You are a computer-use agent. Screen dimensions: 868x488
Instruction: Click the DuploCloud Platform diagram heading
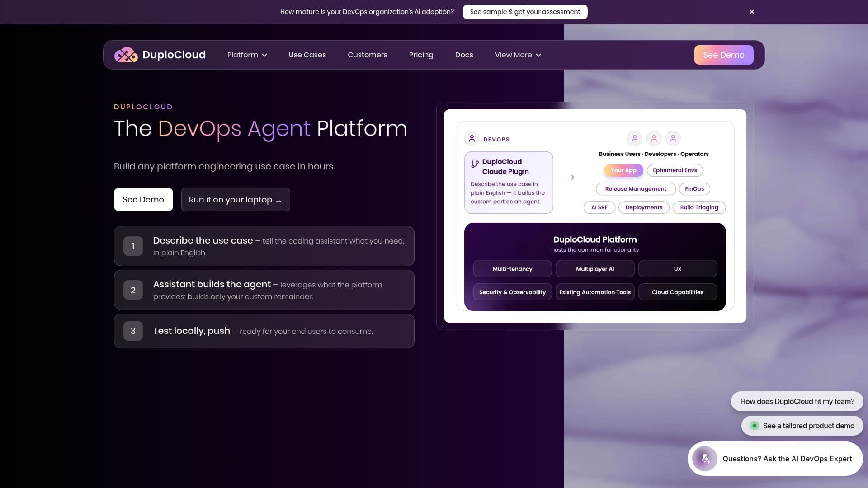coord(595,239)
